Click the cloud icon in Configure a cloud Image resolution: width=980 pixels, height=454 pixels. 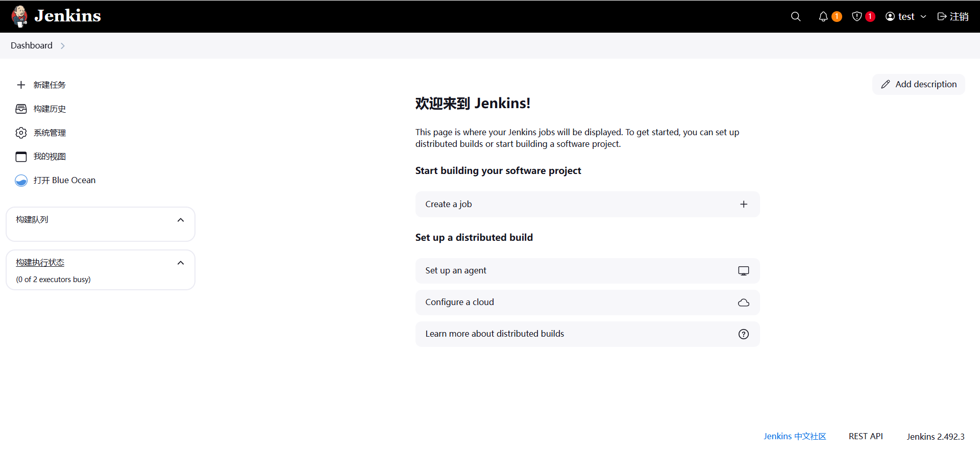click(x=744, y=302)
